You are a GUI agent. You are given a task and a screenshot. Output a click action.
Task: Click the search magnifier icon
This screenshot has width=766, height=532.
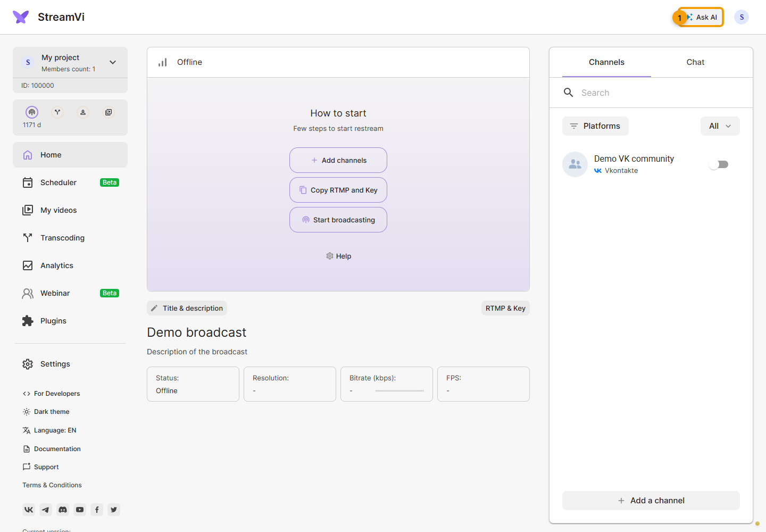point(569,93)
